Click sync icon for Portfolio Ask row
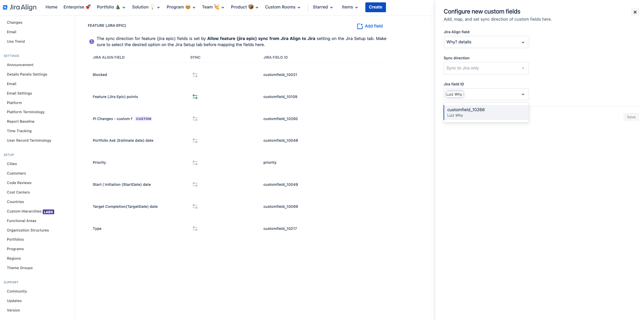 click(195, 141)
